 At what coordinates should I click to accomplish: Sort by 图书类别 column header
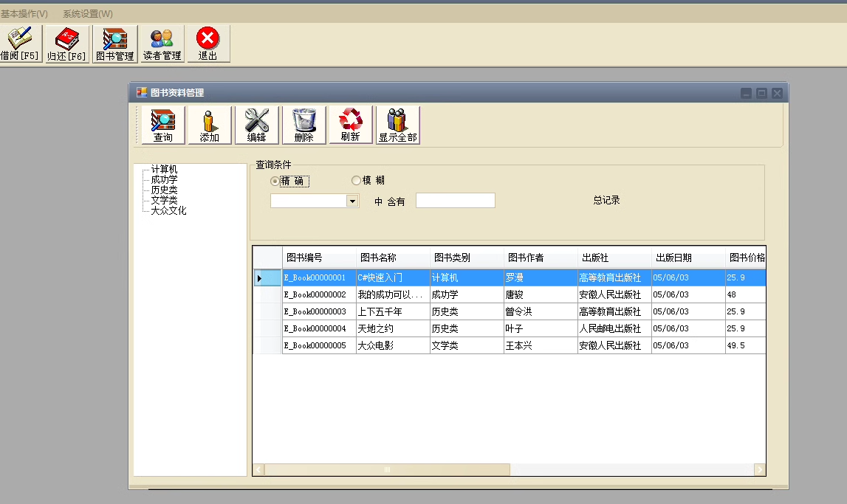(467, 258)
